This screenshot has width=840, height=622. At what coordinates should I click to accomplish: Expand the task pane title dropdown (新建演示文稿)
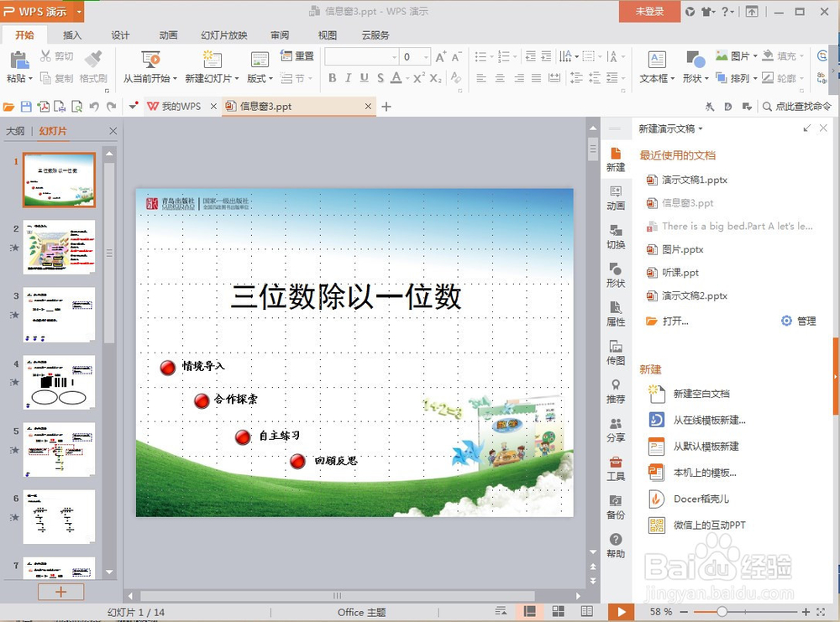701,129
